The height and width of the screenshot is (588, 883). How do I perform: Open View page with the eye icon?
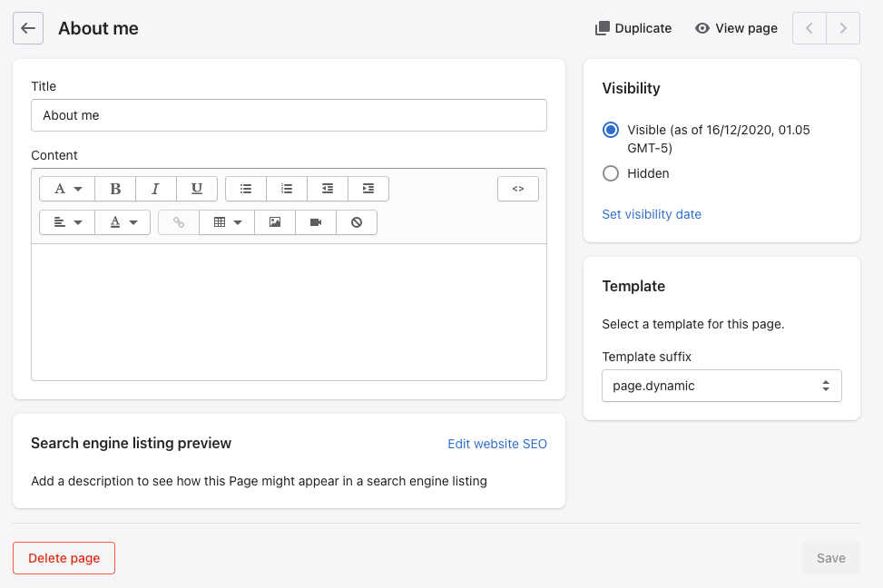click(x=736, y=28)
